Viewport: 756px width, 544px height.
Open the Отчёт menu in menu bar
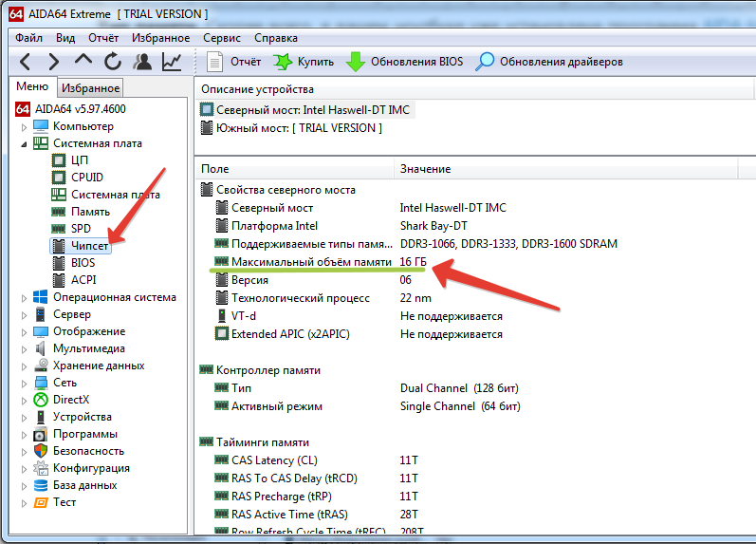pyautogui.click(x=103, y=38)
